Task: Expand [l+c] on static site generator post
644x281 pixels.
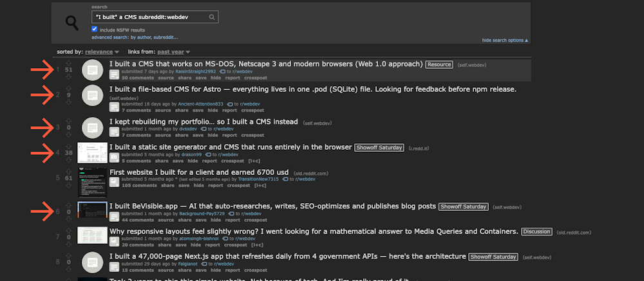Action: coord(254,161)
